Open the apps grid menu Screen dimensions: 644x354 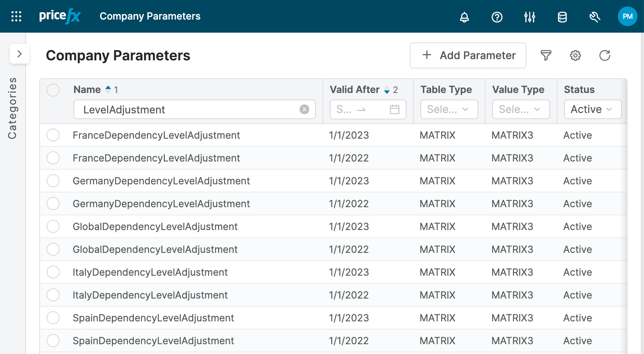16,16
